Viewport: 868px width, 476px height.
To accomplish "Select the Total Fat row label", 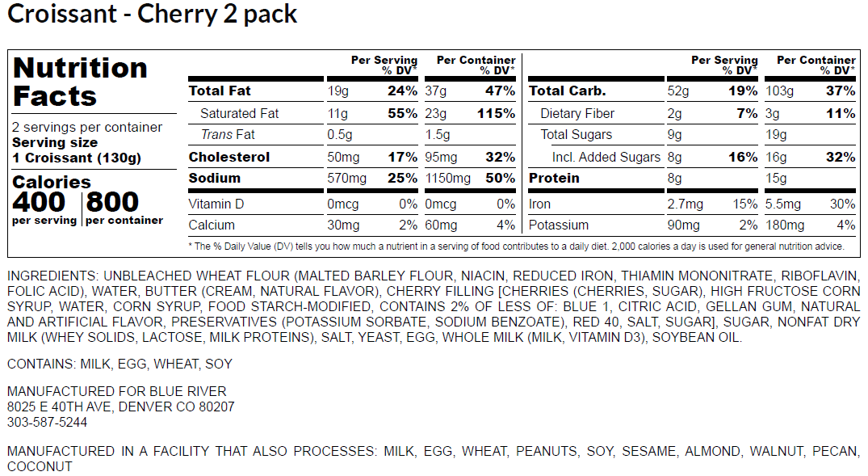I will pos(220,91).
